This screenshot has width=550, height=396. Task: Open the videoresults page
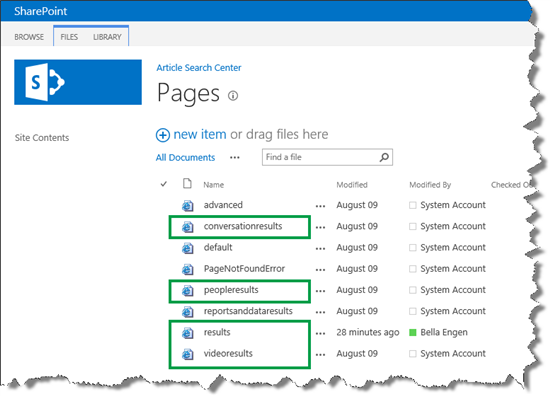pyautogui.click(x=228, y=354)
